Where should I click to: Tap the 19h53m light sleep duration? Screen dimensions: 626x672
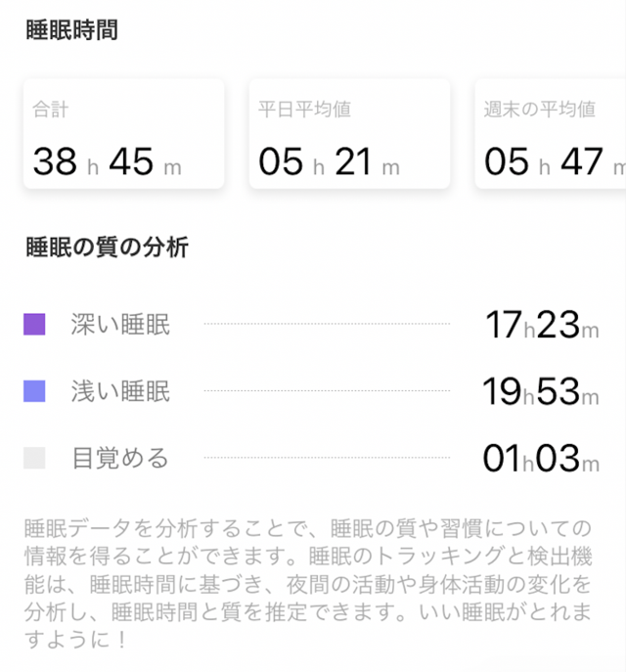(x=541, y=392)
